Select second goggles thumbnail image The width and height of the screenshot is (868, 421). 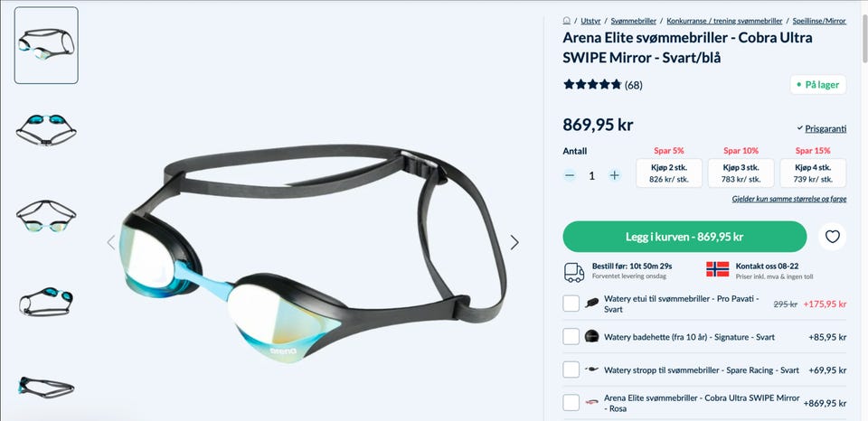click(46, 129)
